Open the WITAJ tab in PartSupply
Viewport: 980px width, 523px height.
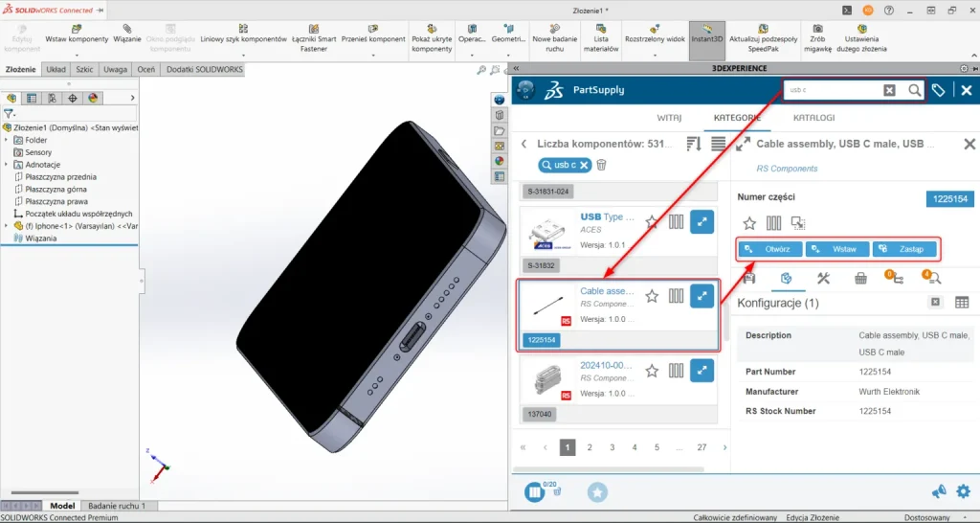(x=669, y=118)
